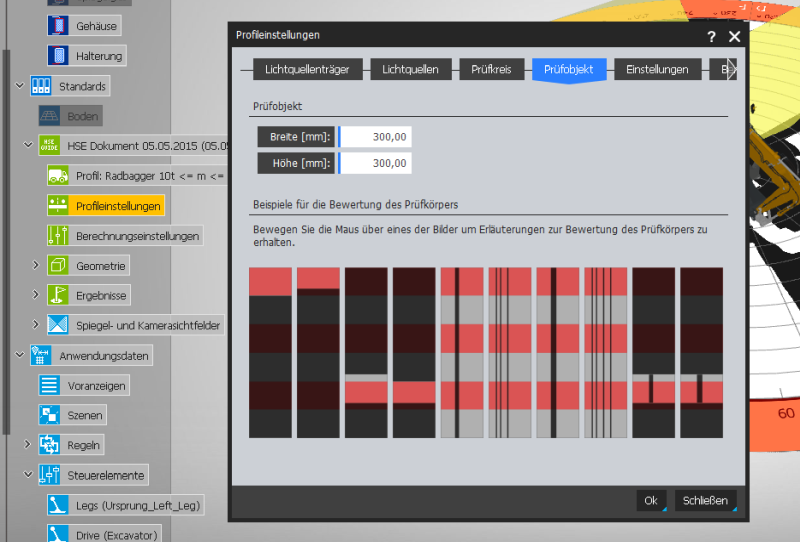Expand Spiegel- und Kamerasichtfelder node

tap(36, 325)
